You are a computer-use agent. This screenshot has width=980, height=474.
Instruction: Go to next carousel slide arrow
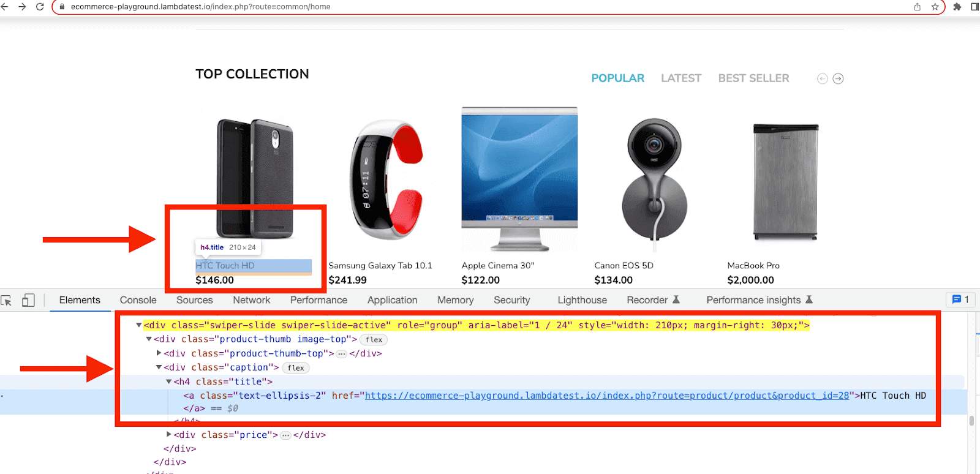click(x=838, y=78)
